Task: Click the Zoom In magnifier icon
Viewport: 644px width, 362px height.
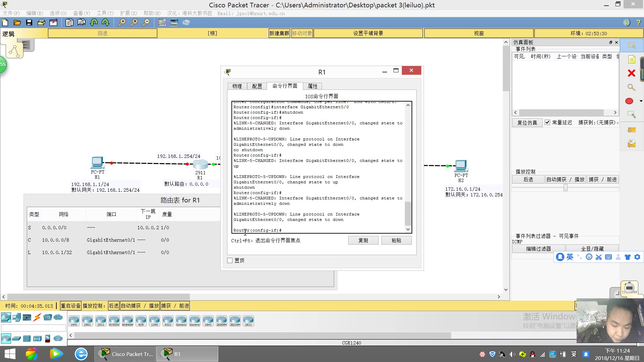Action: pyautogui.click(x=122, y=22)
